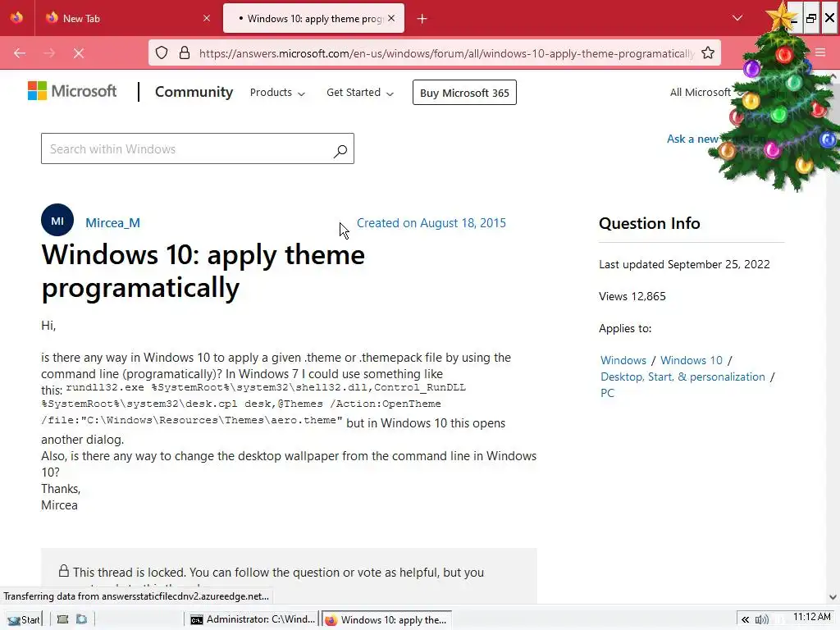Viewport: 840px width, 630px height.
Task: Go back to the previous page
Action: [x=20, y=53]
